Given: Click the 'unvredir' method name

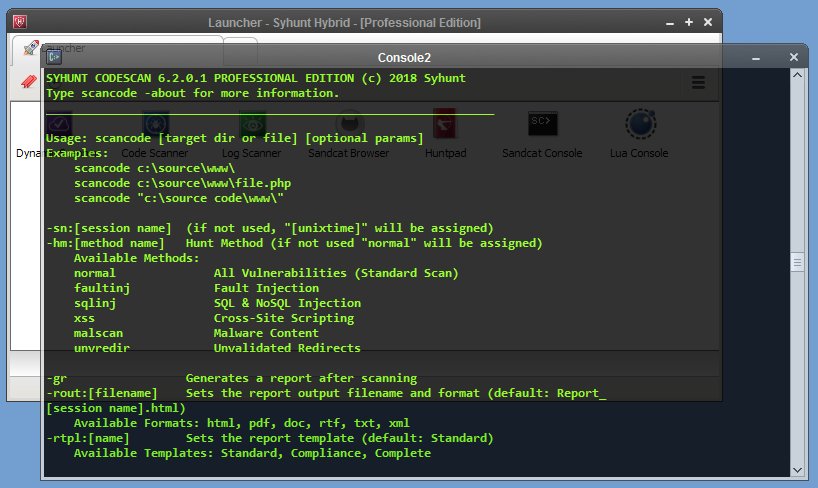Looking at the screenshot, I should point(102,348).
